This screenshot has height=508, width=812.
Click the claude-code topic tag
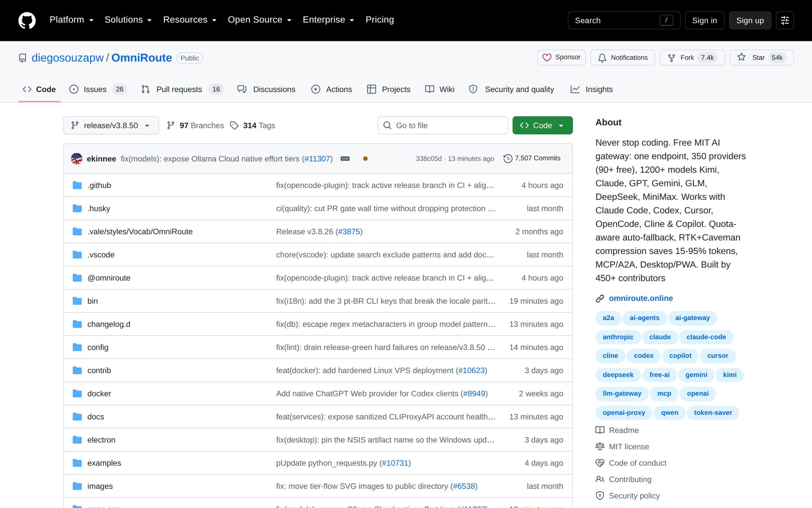click(706, 337)
